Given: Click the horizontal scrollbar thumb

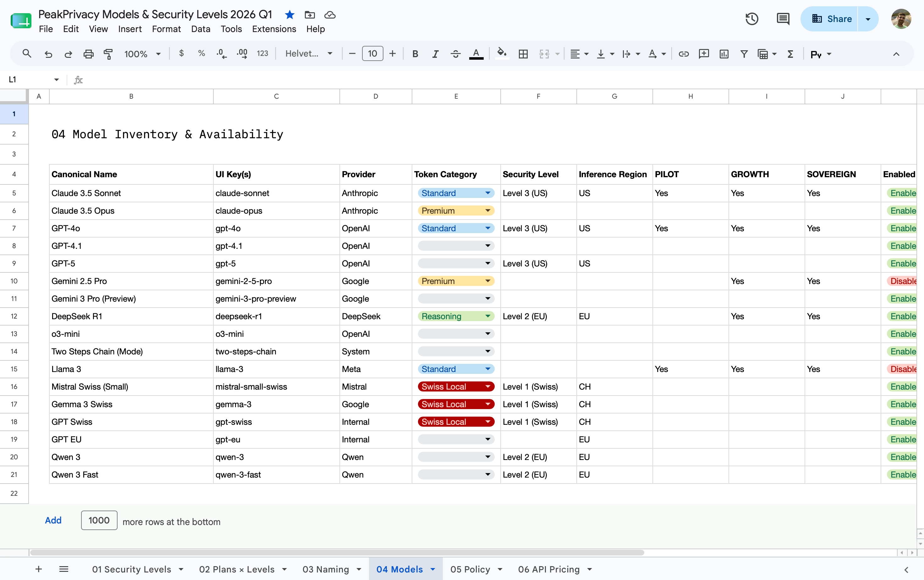Looking at the screenshot, I should (337, 552).
